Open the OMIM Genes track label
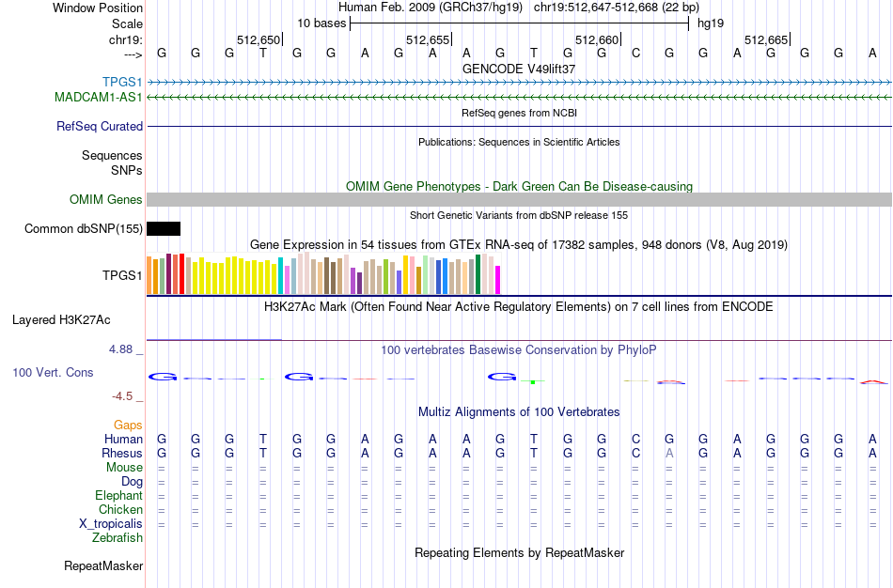 click(x=105, y=199)
